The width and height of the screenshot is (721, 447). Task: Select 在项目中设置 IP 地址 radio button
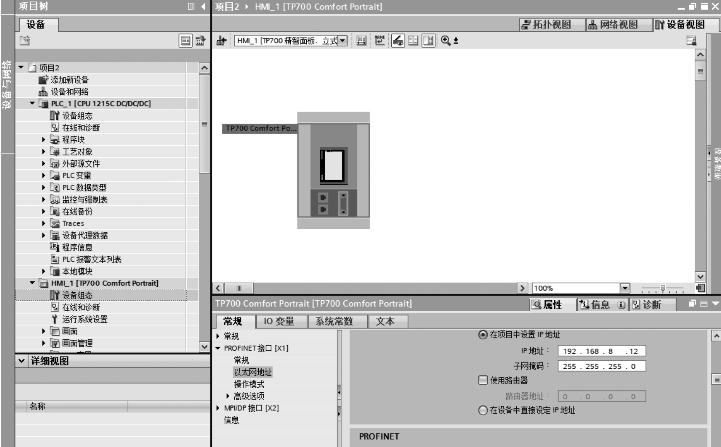pos(482,335)
